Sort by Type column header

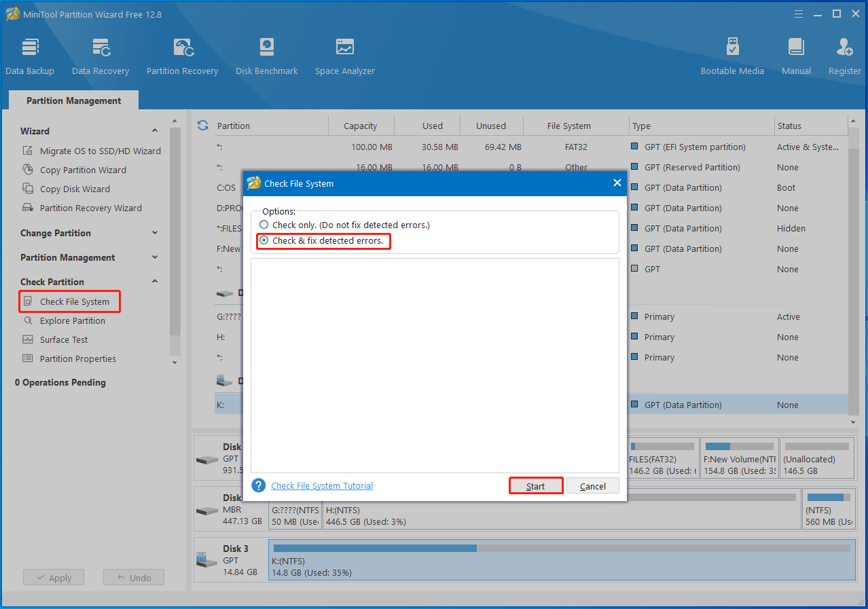702,126
